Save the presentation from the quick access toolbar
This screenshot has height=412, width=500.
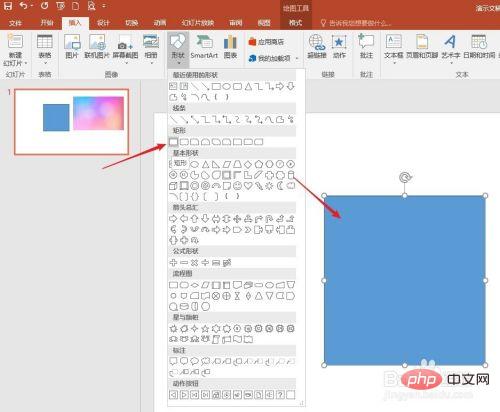(8, 6)
